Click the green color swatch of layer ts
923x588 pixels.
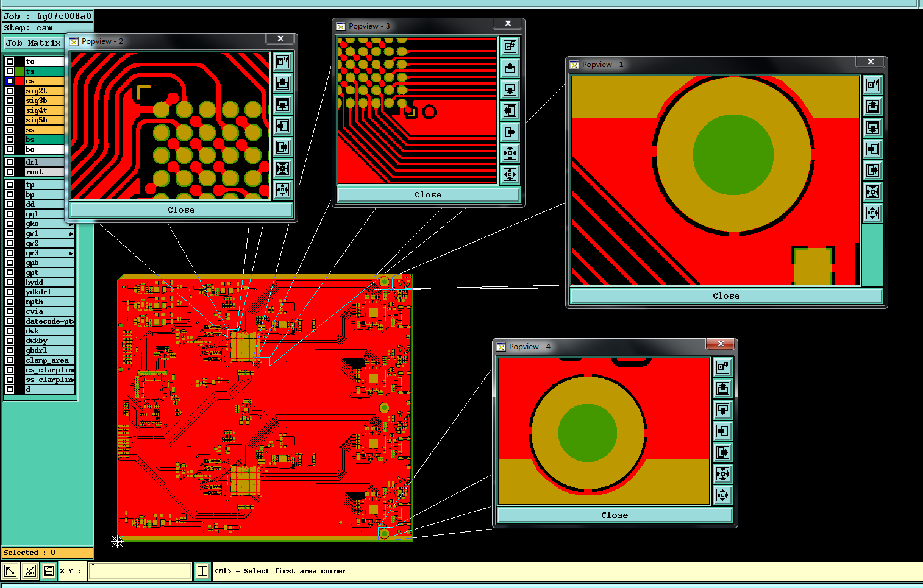tap(20, 71)
